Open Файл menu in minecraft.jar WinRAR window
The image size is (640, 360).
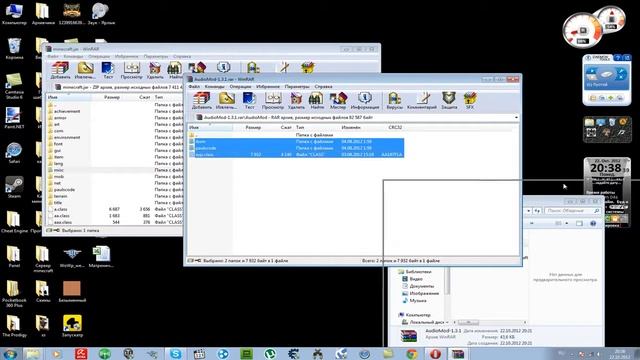tap(53, 57)
